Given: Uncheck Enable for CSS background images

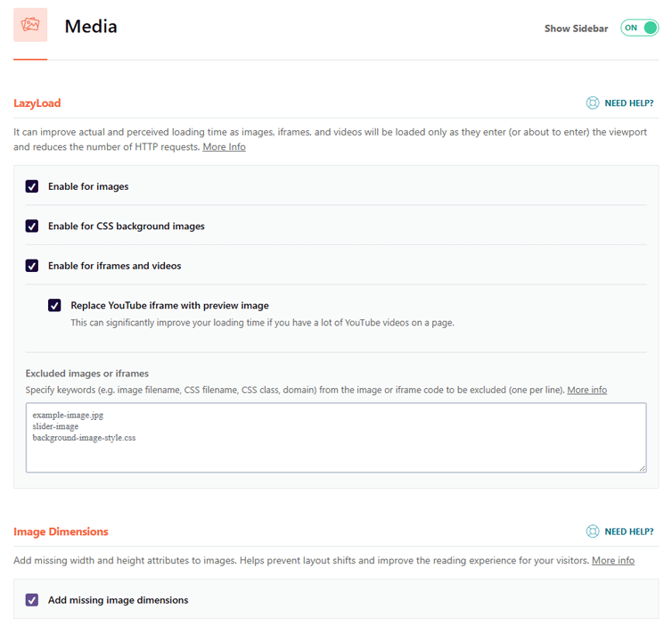Looking at the screenshot, I should [x=32, y=226].
